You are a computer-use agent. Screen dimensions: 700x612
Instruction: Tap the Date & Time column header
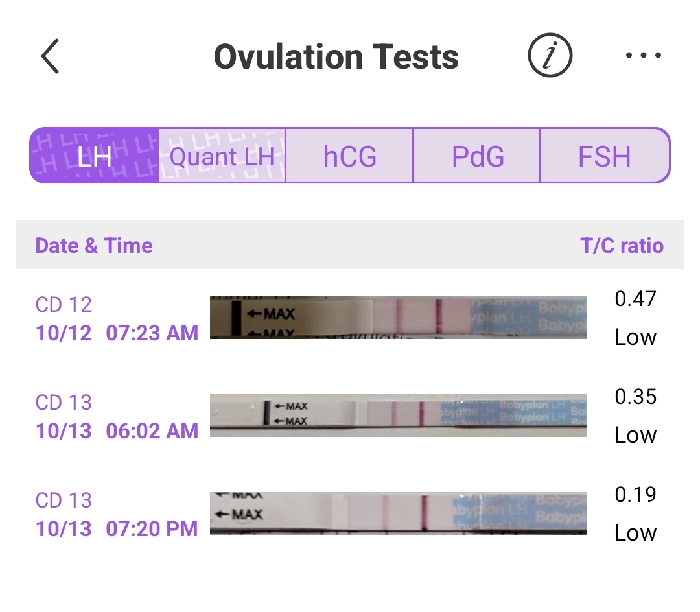pos(94,246)
